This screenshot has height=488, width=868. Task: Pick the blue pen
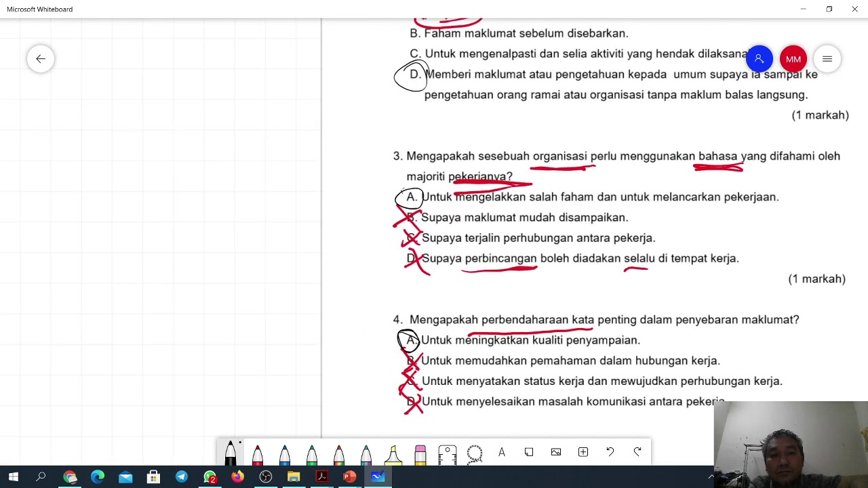[x=285, y=453]
